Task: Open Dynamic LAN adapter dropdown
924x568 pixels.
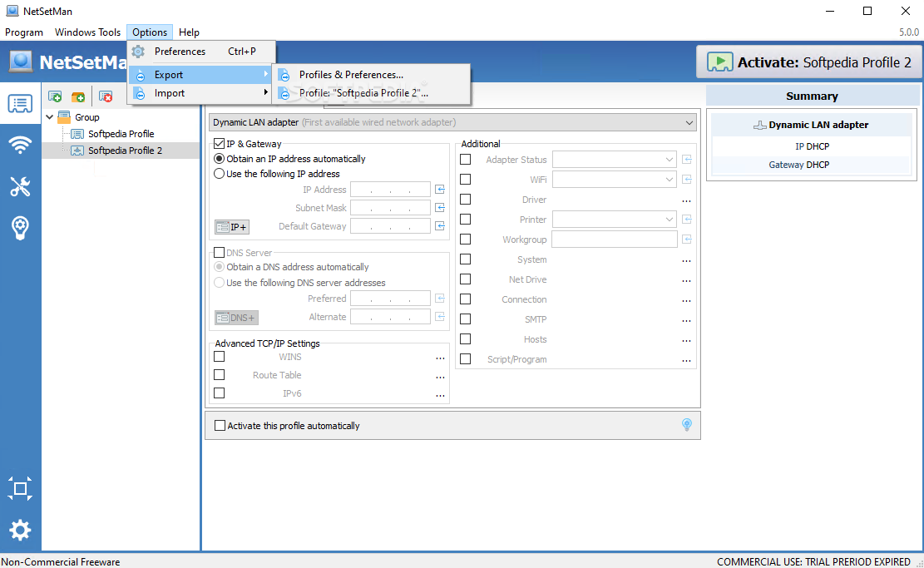Action: 452,122
